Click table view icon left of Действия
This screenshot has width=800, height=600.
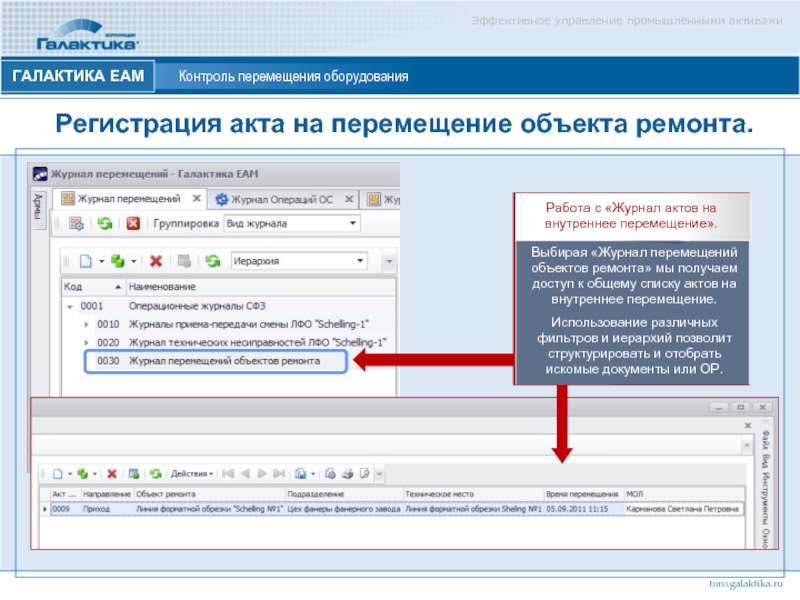click(x=134, y=474)
